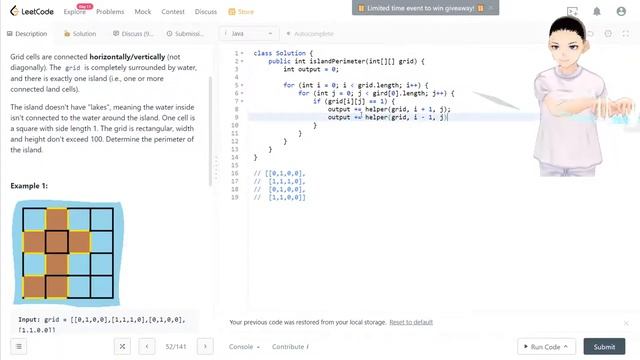Pick a random problem with shuffle icon
This screenshot has height=360, width=640.
coord(122,347)
